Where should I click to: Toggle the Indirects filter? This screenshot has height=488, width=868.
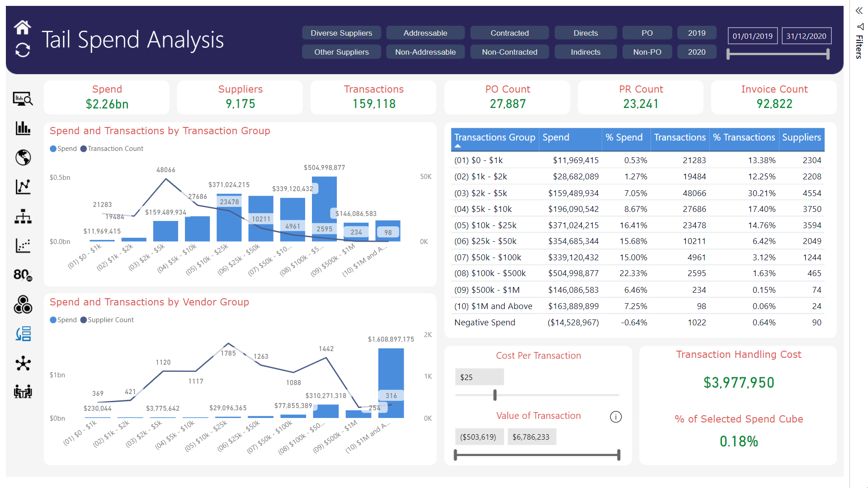(585, 52)
